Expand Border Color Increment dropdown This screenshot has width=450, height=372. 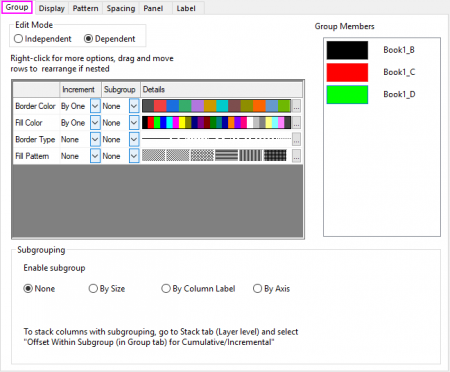tap(95, 106)
